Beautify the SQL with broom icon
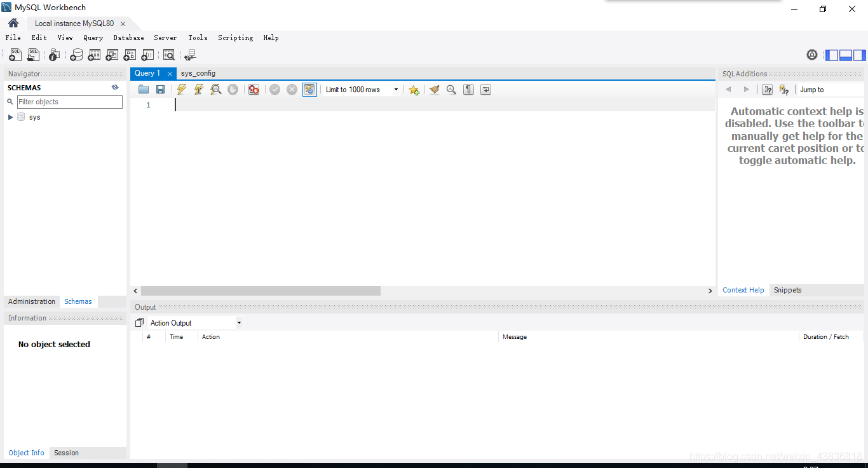Viewport: 868px width, 468px height. (x=434, y=90)
